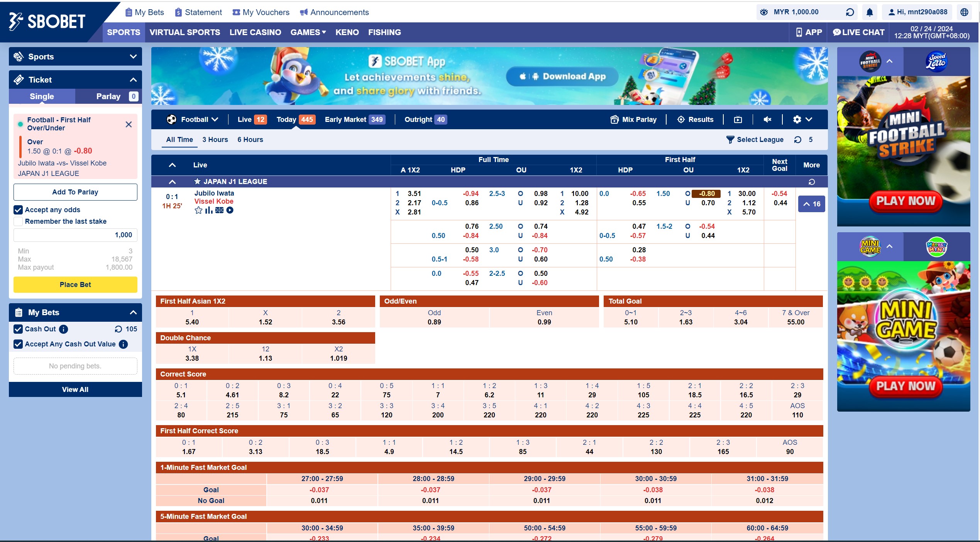The image size is (980, 542).
Task: Mute the sound notifications
Action: pos(768,120)
